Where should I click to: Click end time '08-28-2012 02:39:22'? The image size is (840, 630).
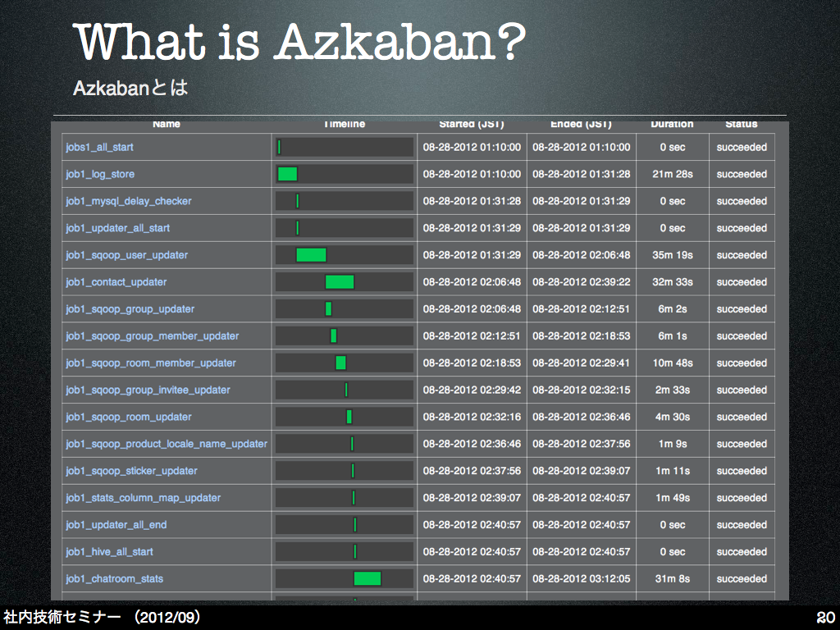coord(582,282)
